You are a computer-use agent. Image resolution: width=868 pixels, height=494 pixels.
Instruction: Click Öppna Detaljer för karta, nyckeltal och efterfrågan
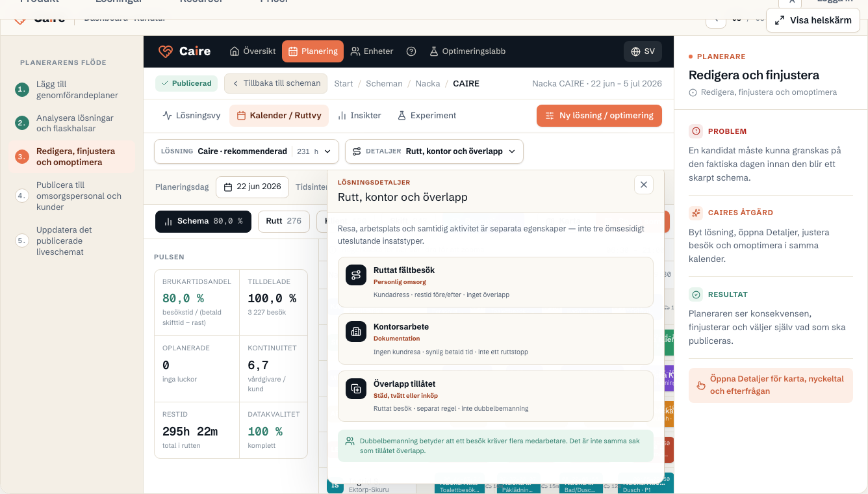(x=771, y=385)
